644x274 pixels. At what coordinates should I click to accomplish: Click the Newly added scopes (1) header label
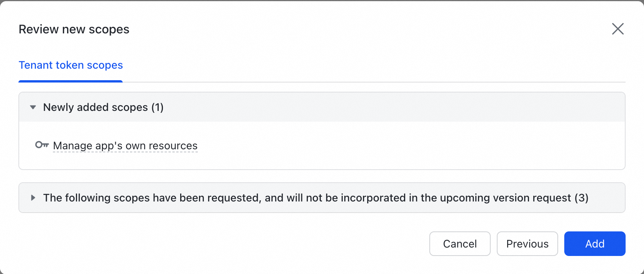coord(96,107)
